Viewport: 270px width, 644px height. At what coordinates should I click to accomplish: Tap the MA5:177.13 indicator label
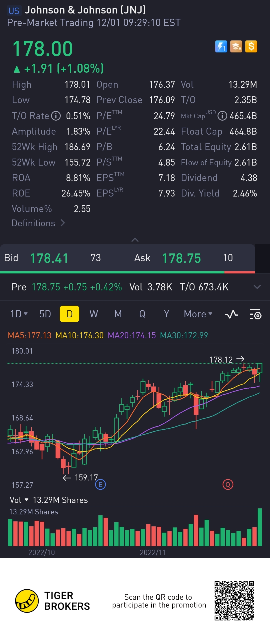(29, 335)
